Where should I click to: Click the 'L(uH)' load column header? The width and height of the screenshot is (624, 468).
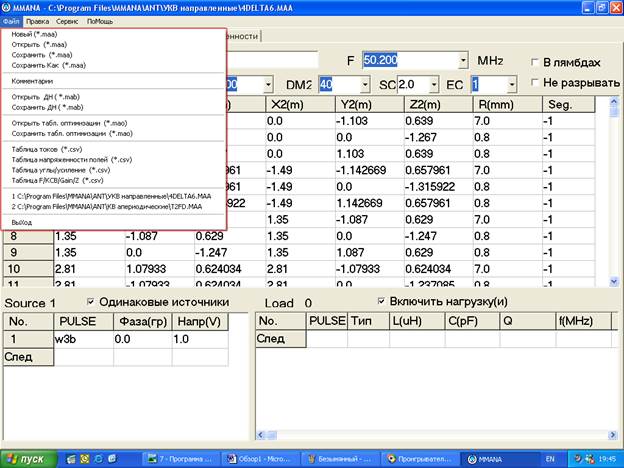tap(417, 321)
